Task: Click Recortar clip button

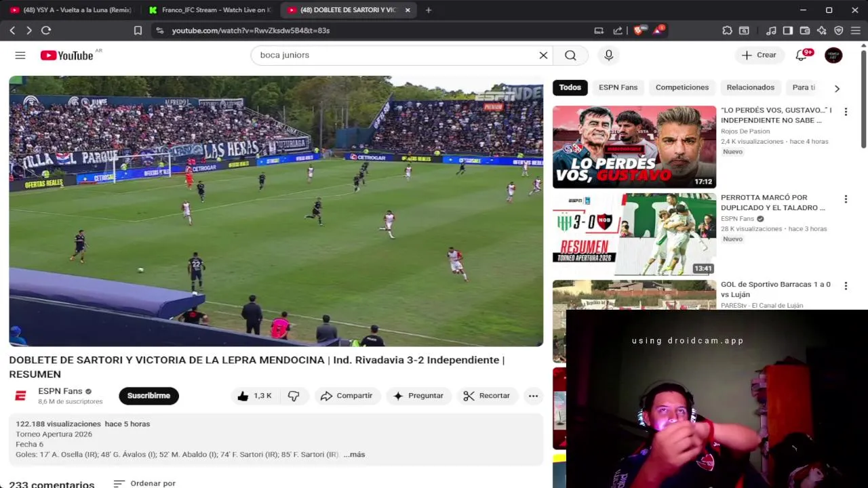Action: pos(487,396)
